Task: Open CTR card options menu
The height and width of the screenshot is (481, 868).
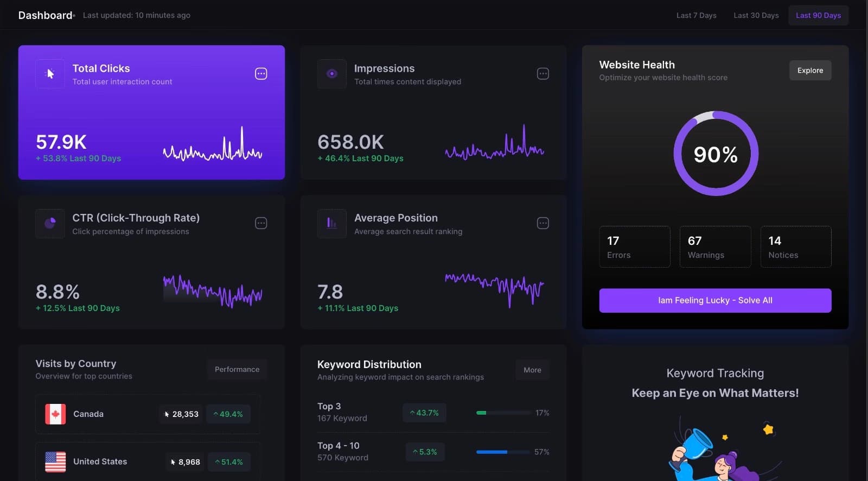Action: tap(261, 223)
